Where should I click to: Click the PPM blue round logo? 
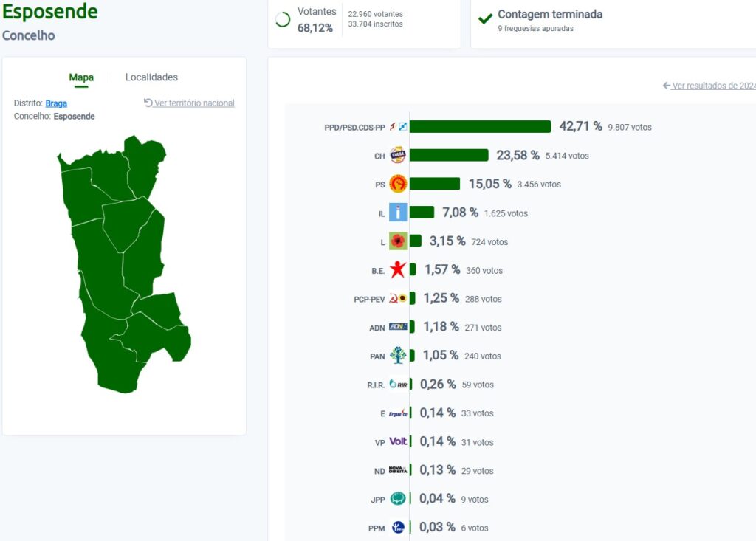[x=398, y=528]
